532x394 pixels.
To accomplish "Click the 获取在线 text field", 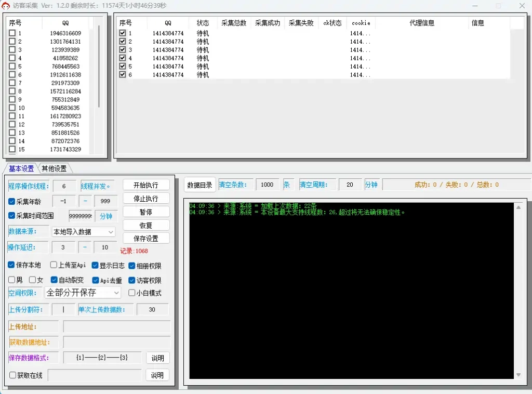I will 95,375.
